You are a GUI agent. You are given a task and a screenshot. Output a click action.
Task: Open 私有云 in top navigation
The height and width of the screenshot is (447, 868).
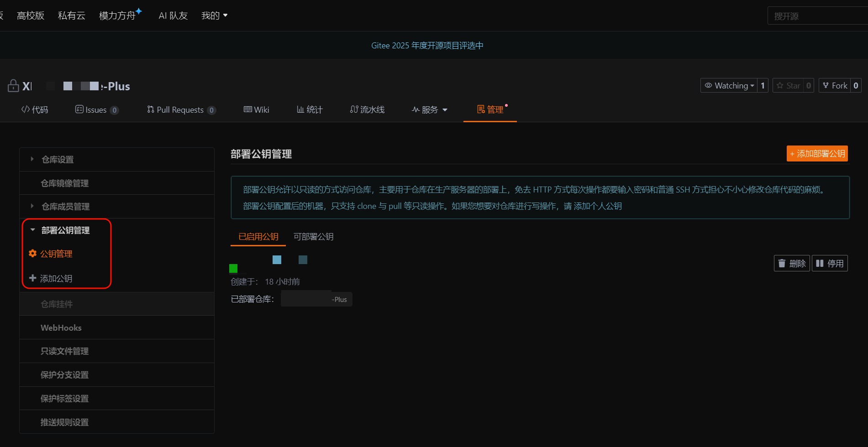click(x=72, y=16)
